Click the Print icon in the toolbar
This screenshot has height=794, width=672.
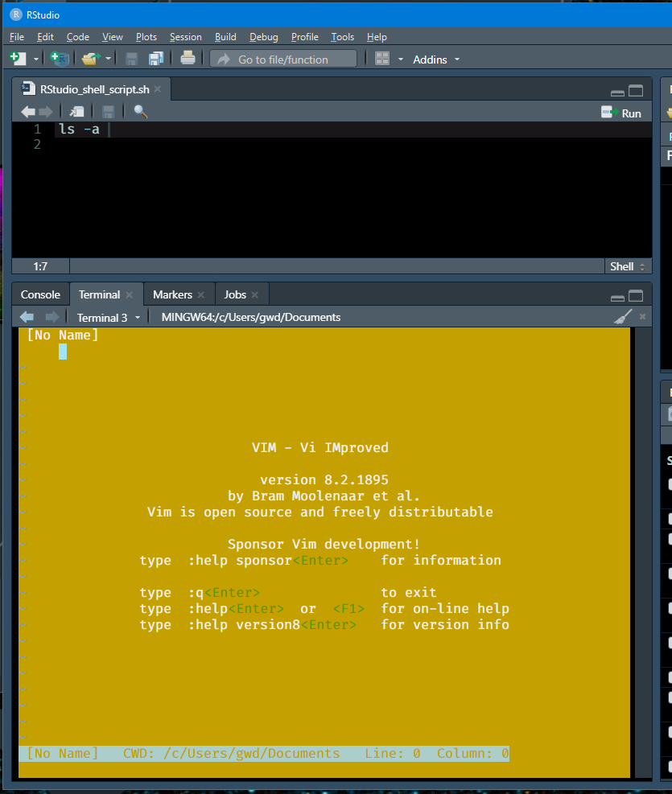click(186, 58)
